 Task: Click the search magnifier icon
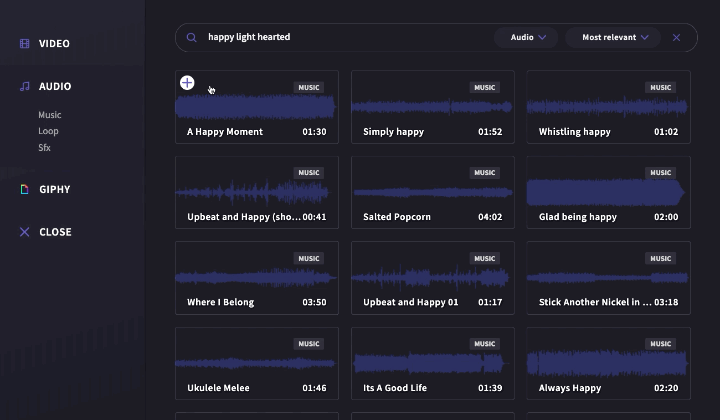(x=191, y=38)
